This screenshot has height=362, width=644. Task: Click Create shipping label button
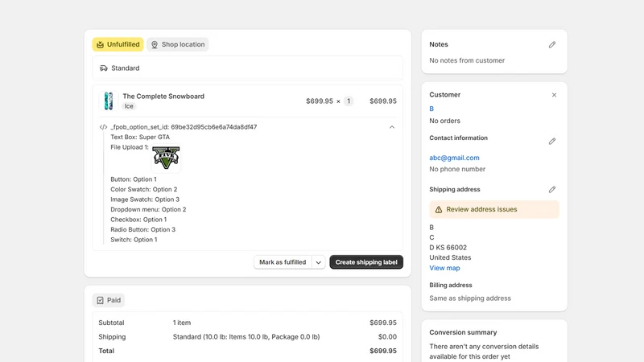(x=366, y=262)
